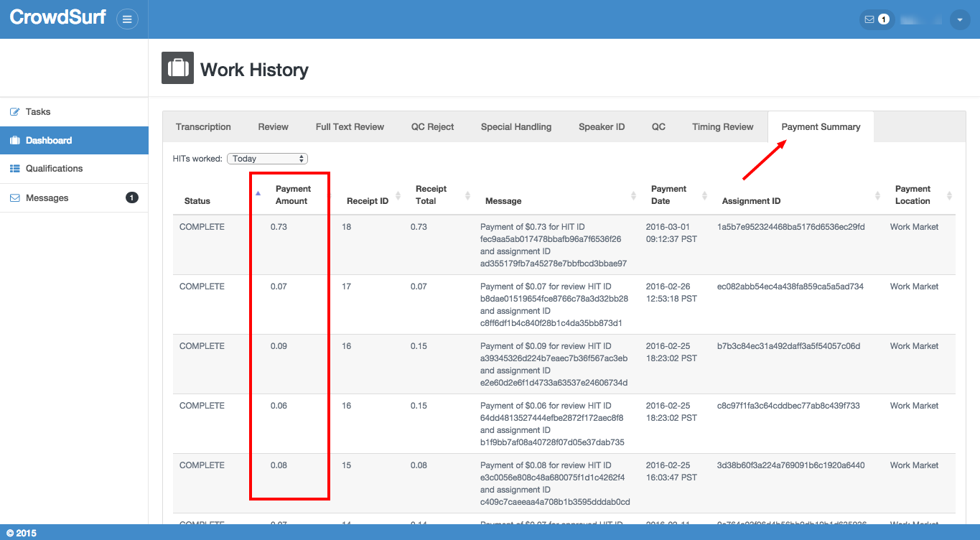Switch to the Transcription tab
The height and width of the screenshot is (540, 980).
point(203,127)
